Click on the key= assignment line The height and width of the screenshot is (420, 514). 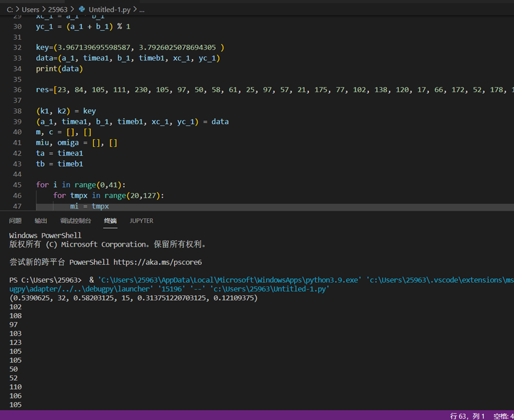coord(130,48)
